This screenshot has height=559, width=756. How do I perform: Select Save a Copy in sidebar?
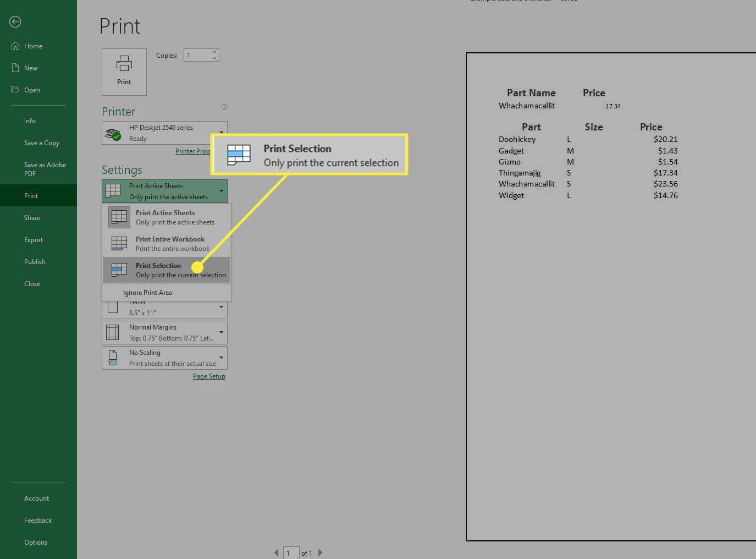tap(41, 143)
